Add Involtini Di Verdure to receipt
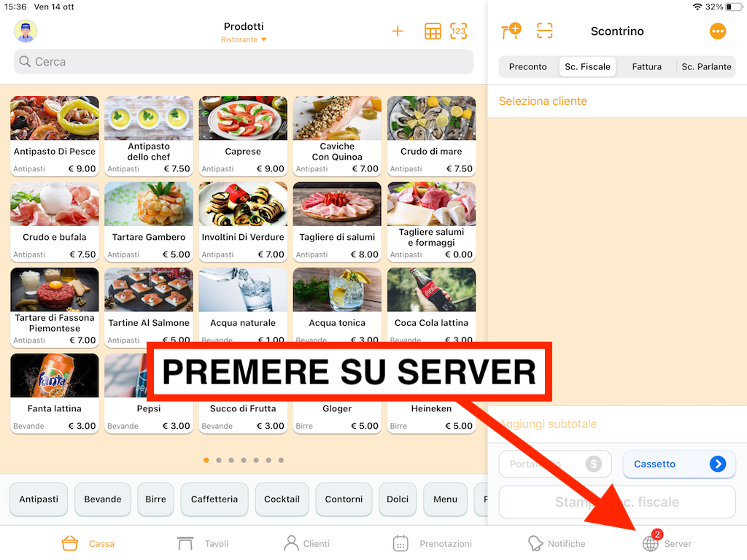The image size is (747, 560). (x=243, y=222)
